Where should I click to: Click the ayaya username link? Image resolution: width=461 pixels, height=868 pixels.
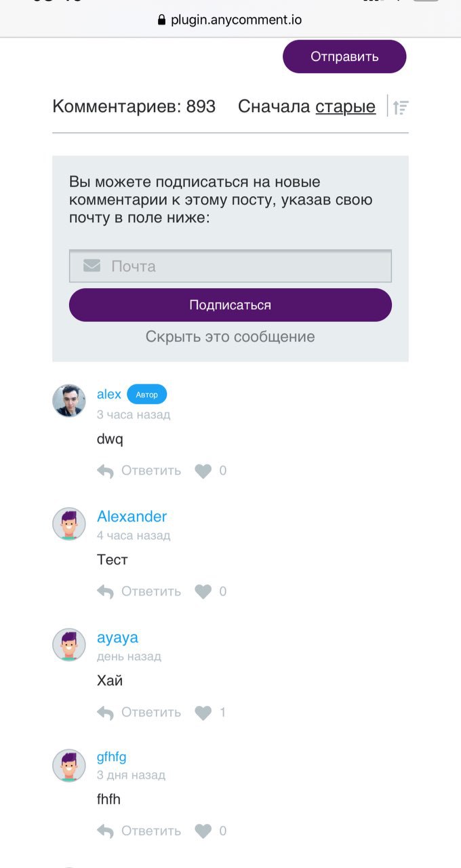pyautogui.click(x=117, y=637)
